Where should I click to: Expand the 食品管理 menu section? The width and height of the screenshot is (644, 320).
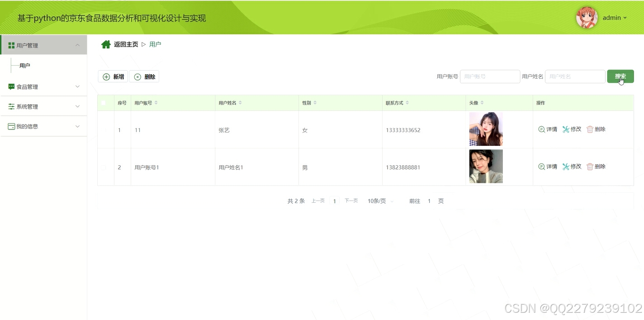point(43,86)
